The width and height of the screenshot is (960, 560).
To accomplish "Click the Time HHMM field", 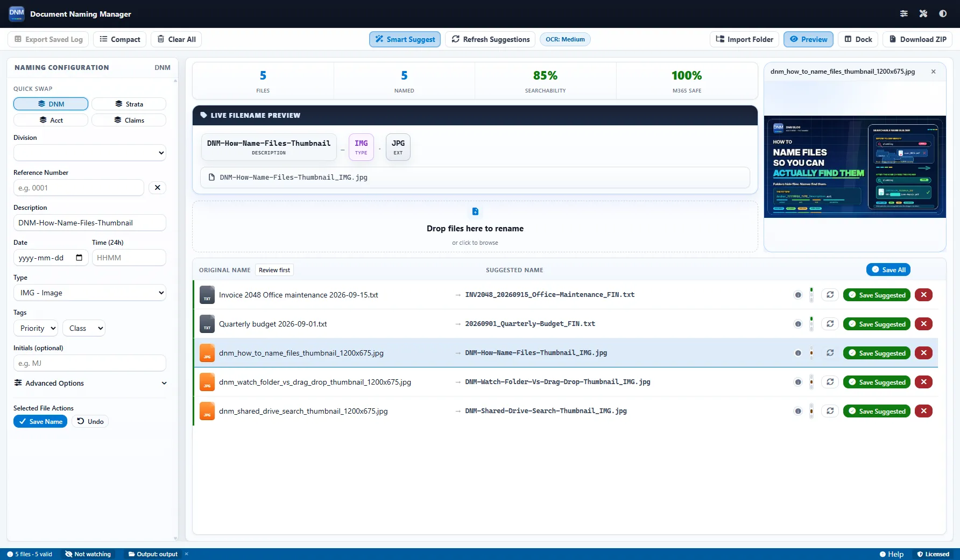I will click(x=129, y=258).
